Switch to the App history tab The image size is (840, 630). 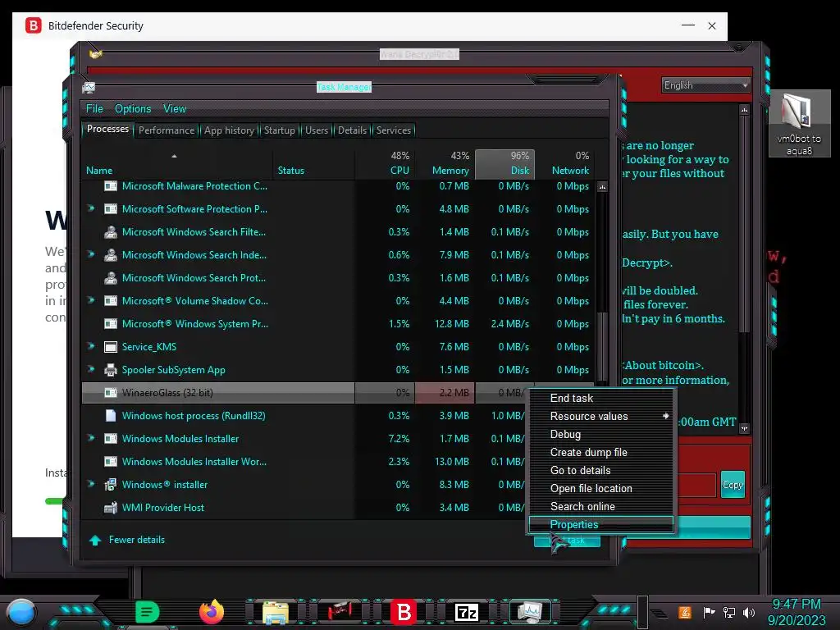229,130
